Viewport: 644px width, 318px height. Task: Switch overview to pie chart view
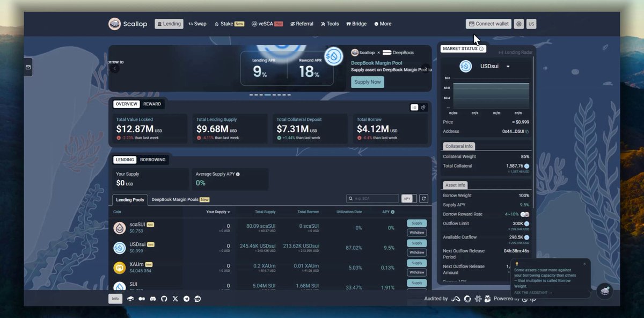[423, 107]
